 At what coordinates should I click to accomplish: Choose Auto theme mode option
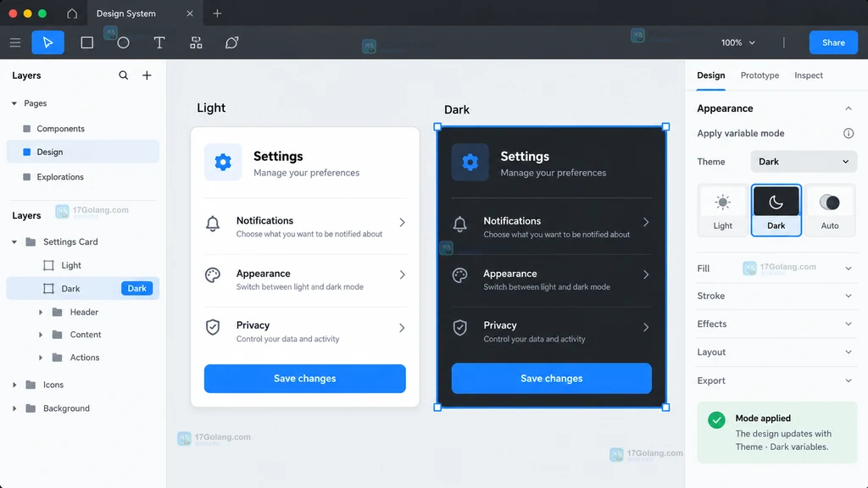click(829, 210)
